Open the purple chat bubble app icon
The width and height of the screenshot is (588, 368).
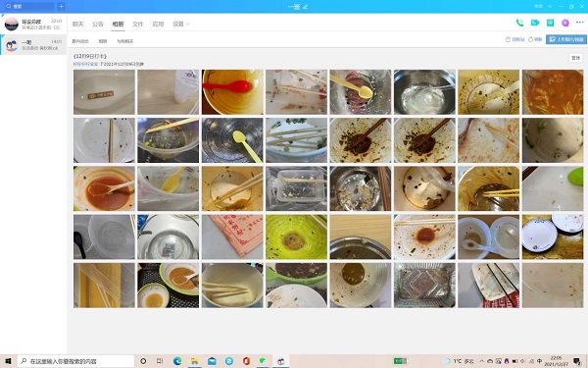click(565, 23)
